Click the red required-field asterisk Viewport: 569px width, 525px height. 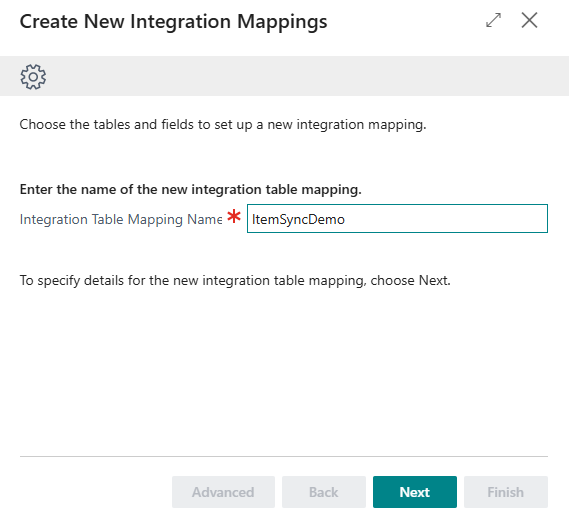(234, 216)
